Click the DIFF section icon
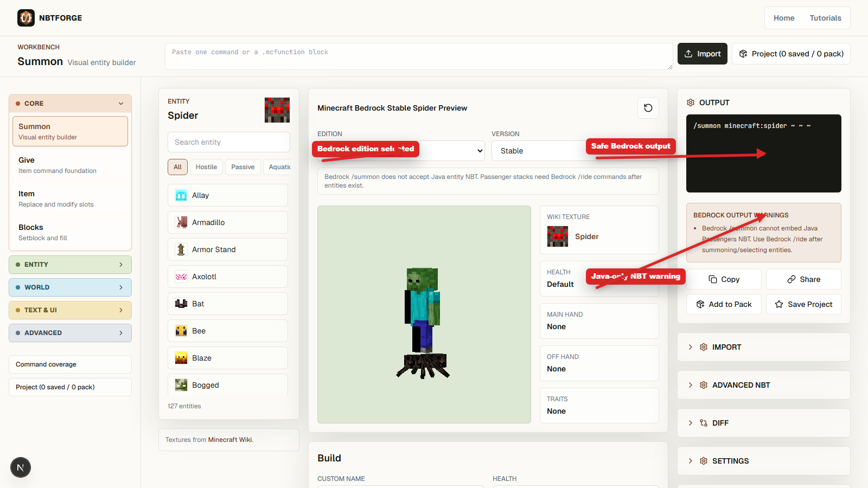Image resolution: width=868 pixels, height=488 pixels. click(704, 423)
